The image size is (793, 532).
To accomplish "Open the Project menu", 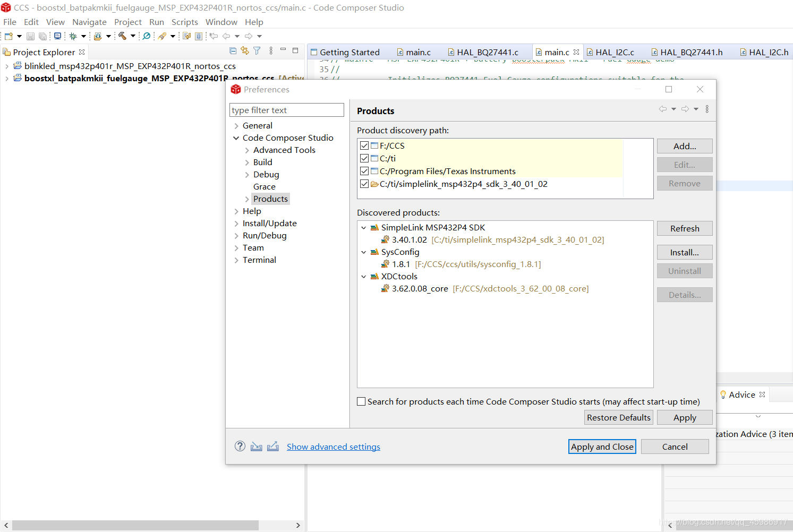I will point(128,22).
